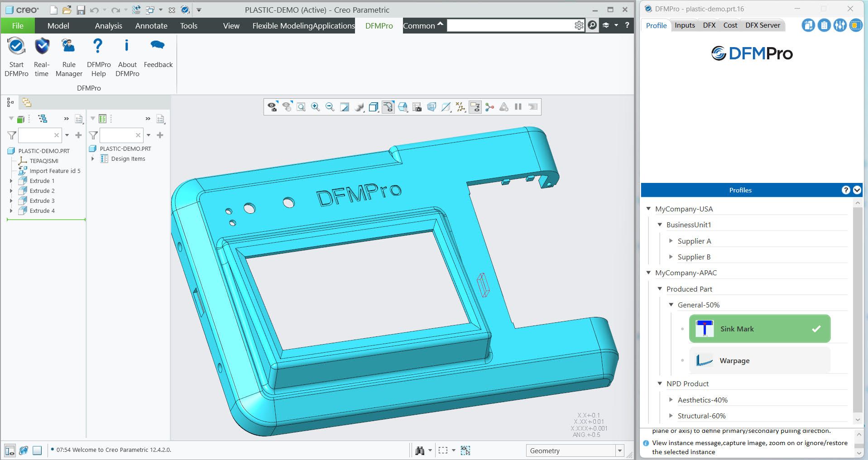The width and height of the screenshot is (868, 460).
Task: Open DFMPro Help
Action: point(98,57)
